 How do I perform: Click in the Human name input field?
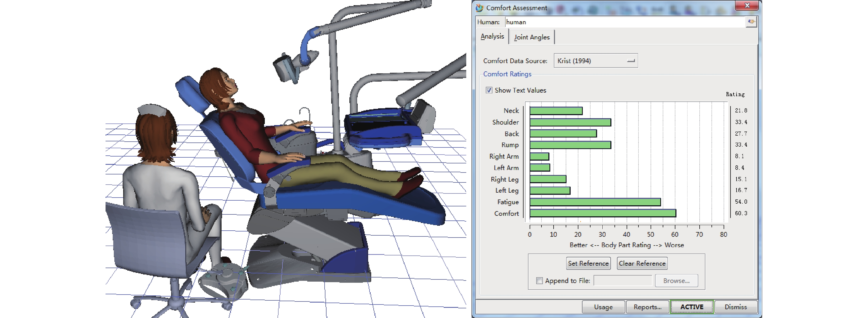click(623, 22)
